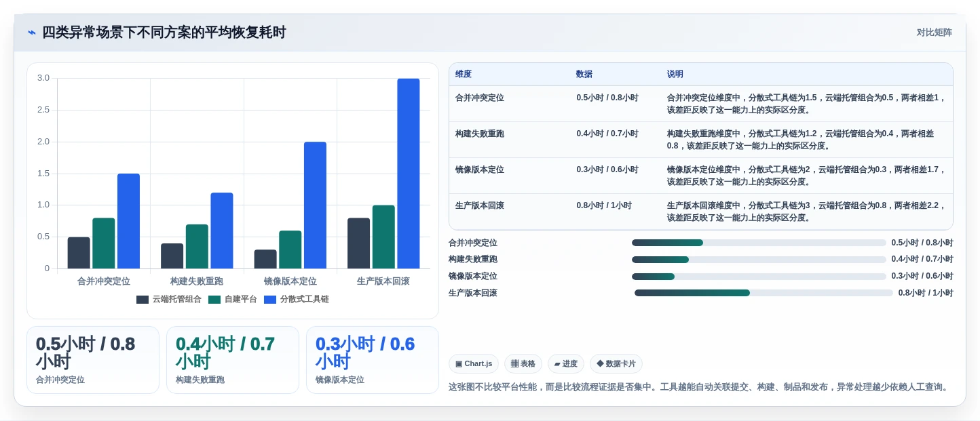Image resolution: width=980 pixels, height=421 pixels.
Task: Click the 构建失败重跑 progress bar
Action: click(759, 260)
